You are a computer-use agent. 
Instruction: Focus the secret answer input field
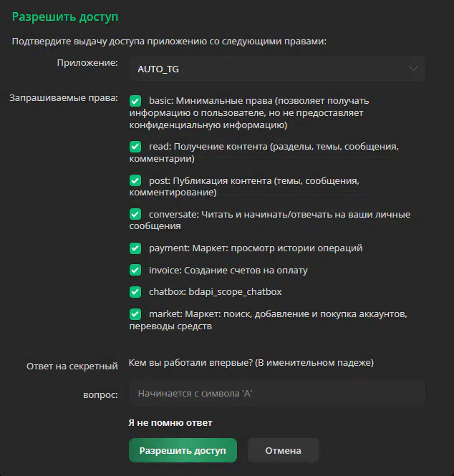pyautogui.click(x=276, y=394)
